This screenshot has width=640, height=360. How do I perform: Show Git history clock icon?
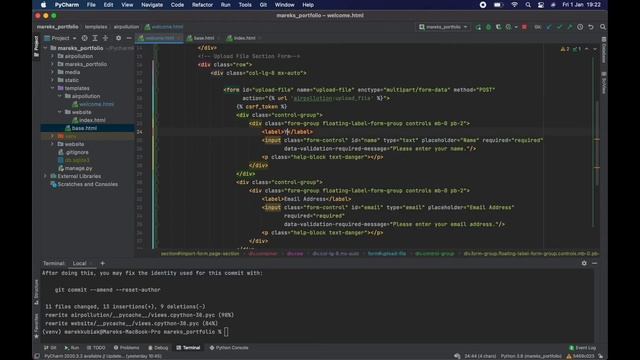(580, 27)
